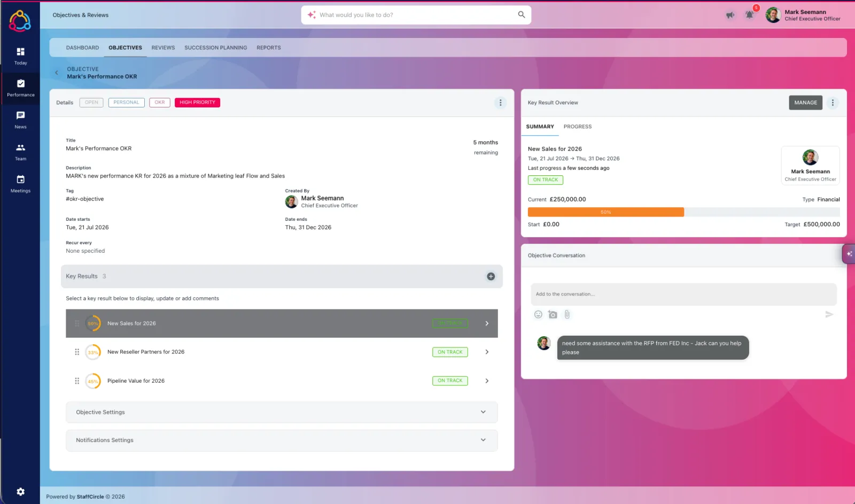Switch to the Reviews tab
The height and width of the screenshot is (504, 855).
pyautogui.click(x=163, y=48)
